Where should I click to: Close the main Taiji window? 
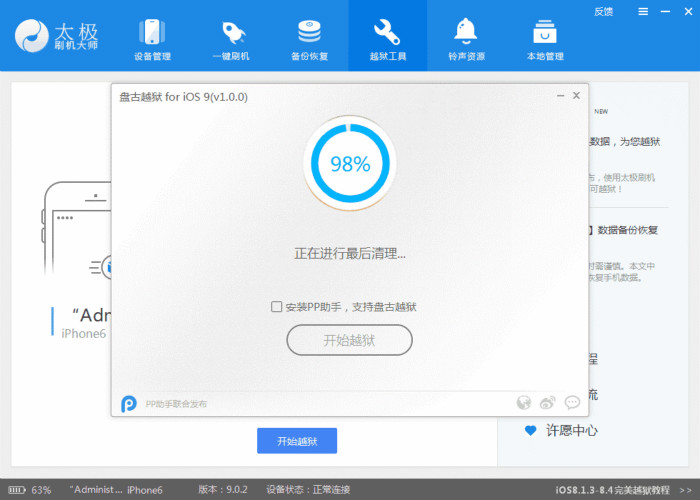[688, 12]
